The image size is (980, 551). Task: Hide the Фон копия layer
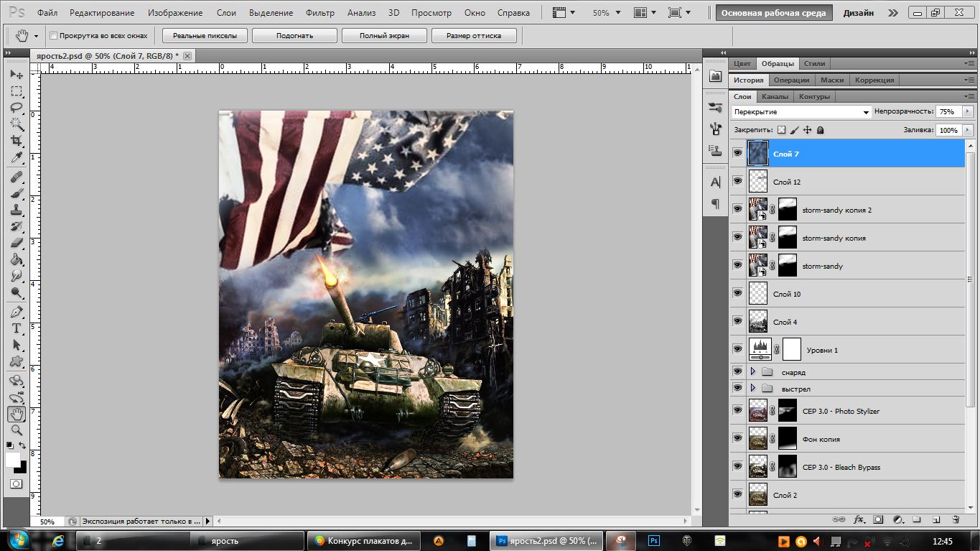tap(738, 439)
